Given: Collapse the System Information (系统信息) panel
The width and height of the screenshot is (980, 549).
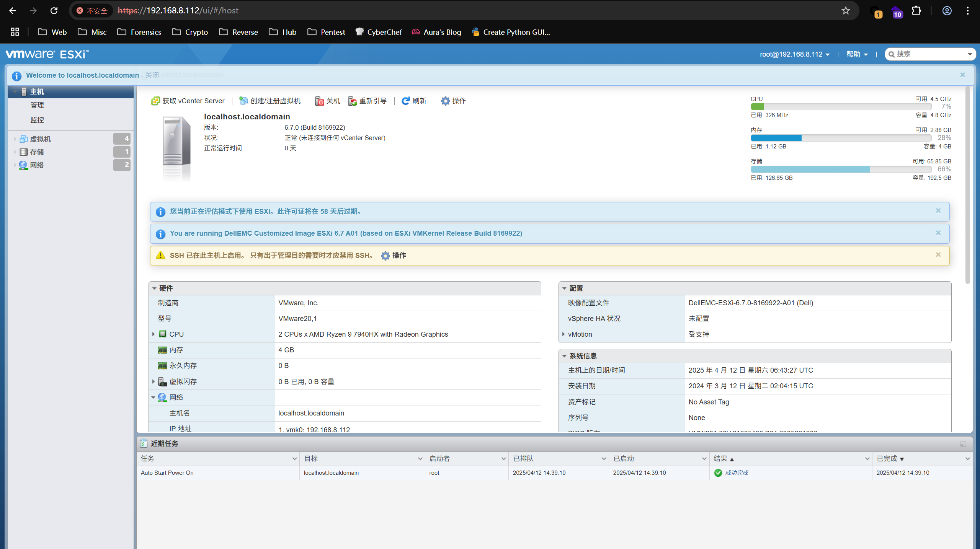Looking at the screenshot, I should click(x=564, y=356).
